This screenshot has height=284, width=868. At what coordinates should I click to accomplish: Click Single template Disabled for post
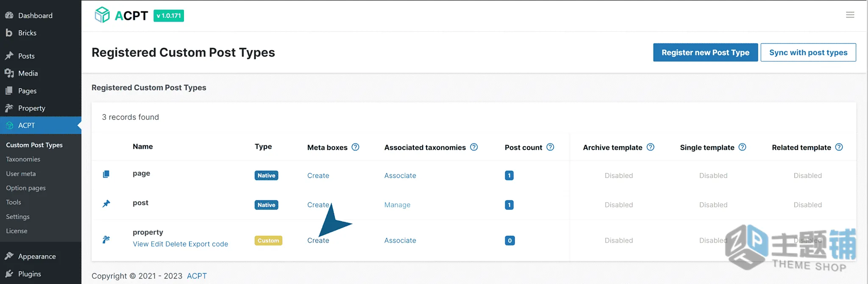click(x=713, y=205)
